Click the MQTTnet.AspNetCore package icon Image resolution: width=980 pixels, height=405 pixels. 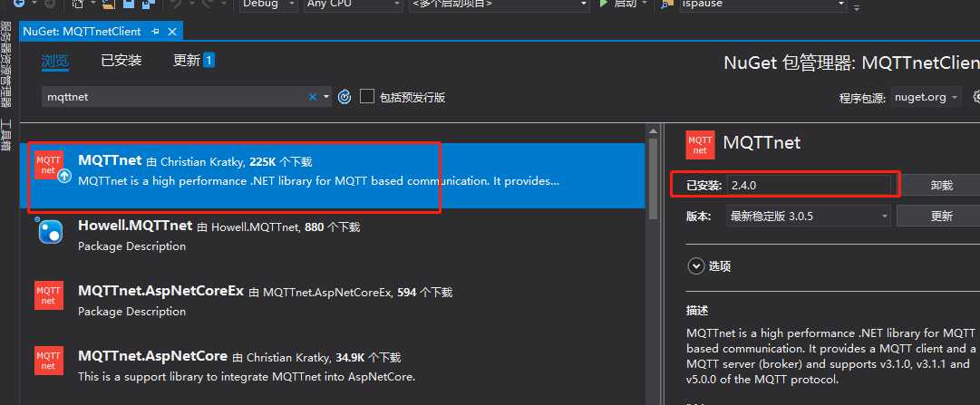coord(49,361)
